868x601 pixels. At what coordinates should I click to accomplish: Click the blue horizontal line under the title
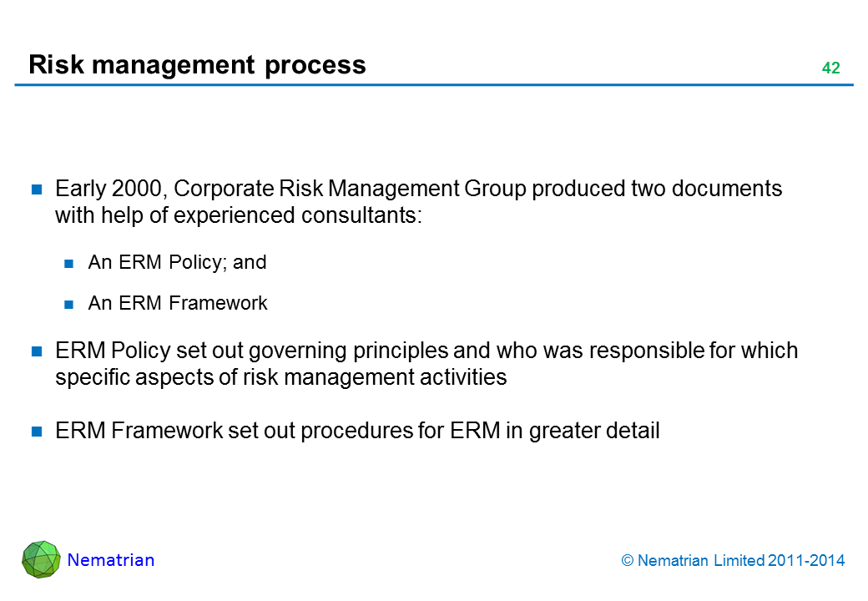(434, 85)
